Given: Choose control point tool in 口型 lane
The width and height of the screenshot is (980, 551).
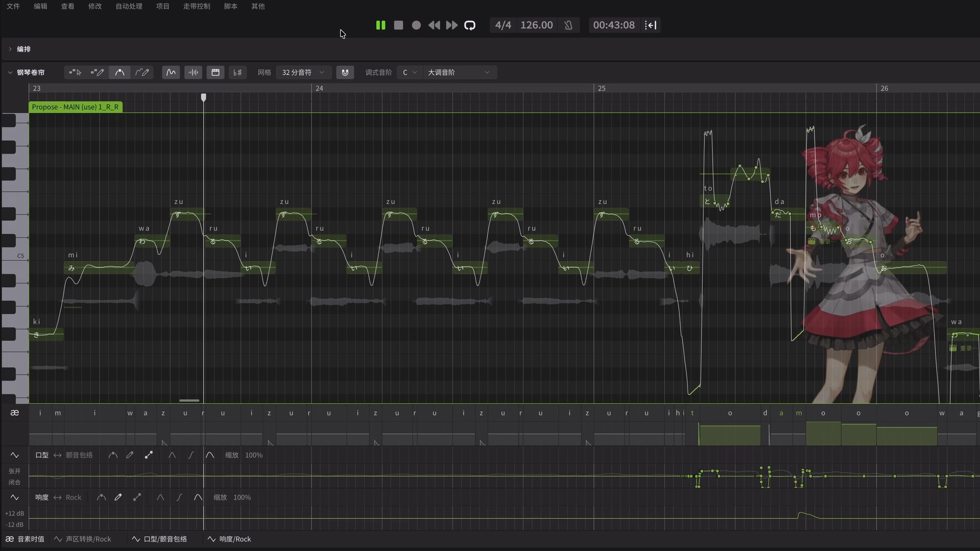Looking at the screenshot, I should 113,455.
